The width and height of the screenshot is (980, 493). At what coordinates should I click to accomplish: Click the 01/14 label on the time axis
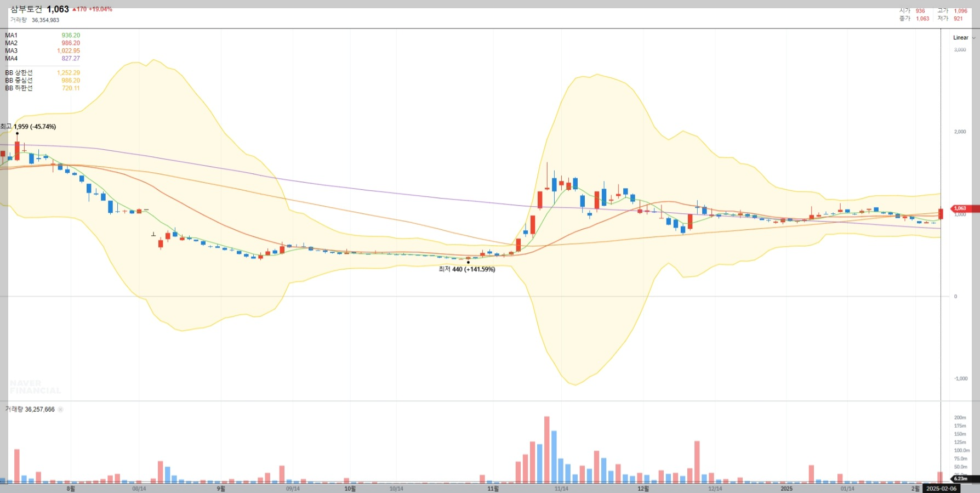coord(847,489)
